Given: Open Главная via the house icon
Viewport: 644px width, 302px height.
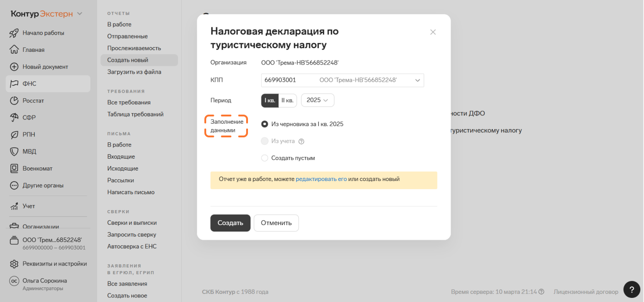Looking at the screenshot, I should click(14, 50).
